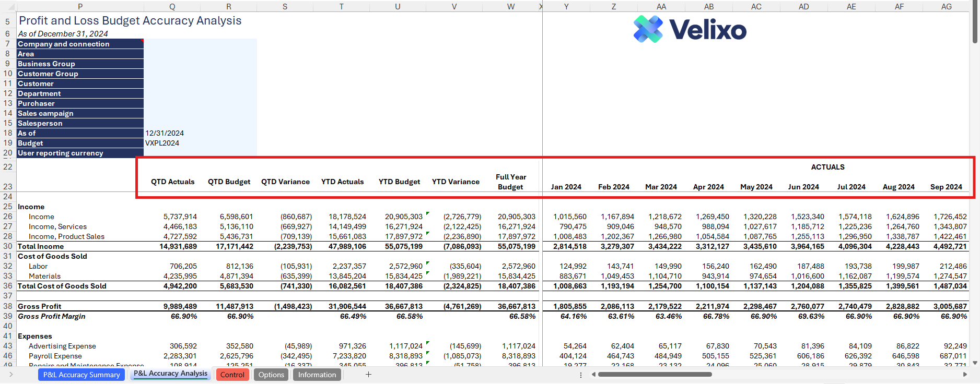
Task: Open the Control sheet tab
Action: pyautogui.click(x=232, y=375)
